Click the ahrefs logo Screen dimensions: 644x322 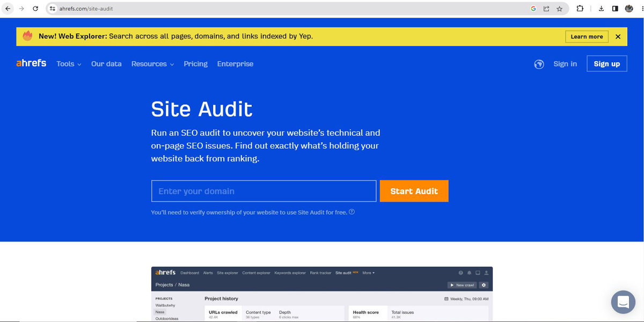[x=31, y=63]
